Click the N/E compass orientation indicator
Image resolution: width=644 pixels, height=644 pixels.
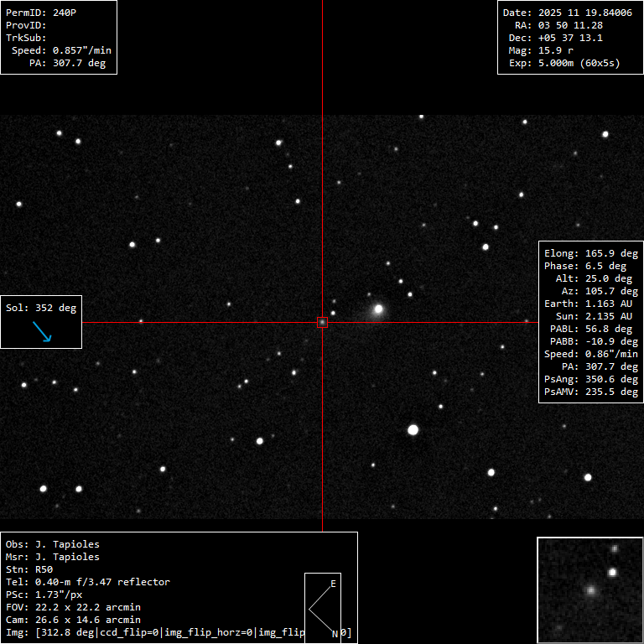[x=322, y=608]
